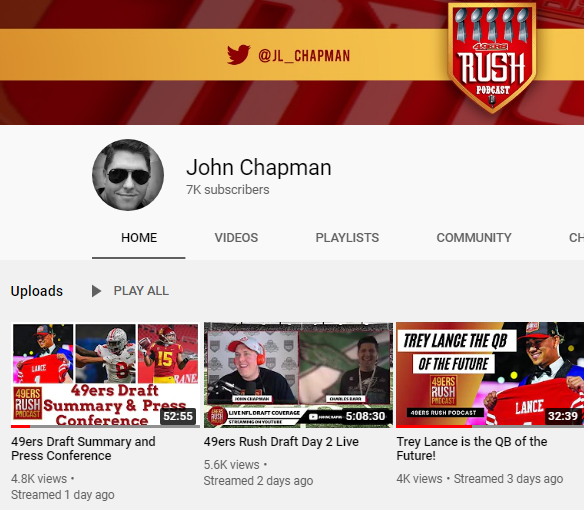This screenshot has width=584, height=510.
Task: Click the play triangle icon beside PLAY ALL
Action: pos(96,291)
